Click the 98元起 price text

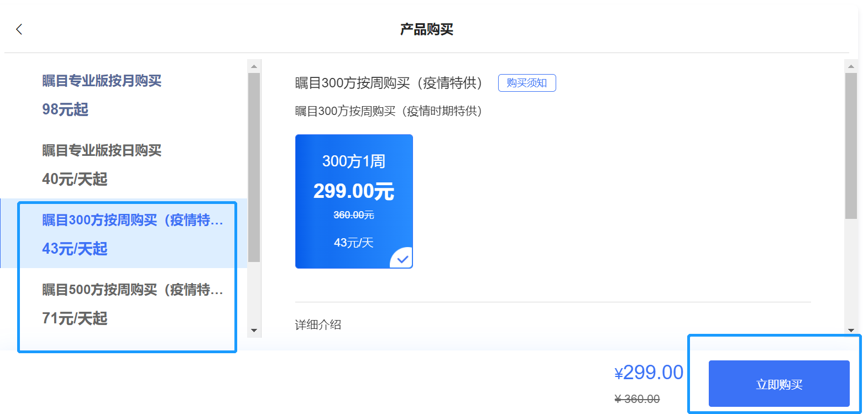point(65,109)
